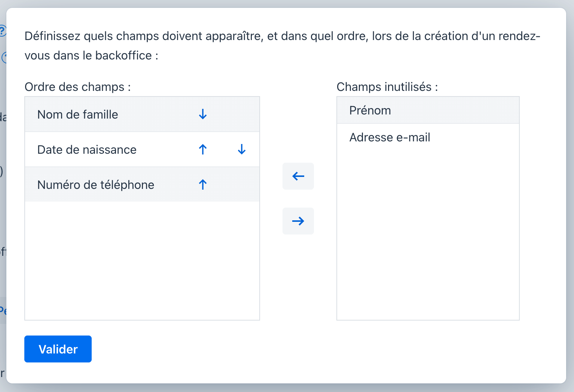Select the Nom de famille field row

pos(142,114)
